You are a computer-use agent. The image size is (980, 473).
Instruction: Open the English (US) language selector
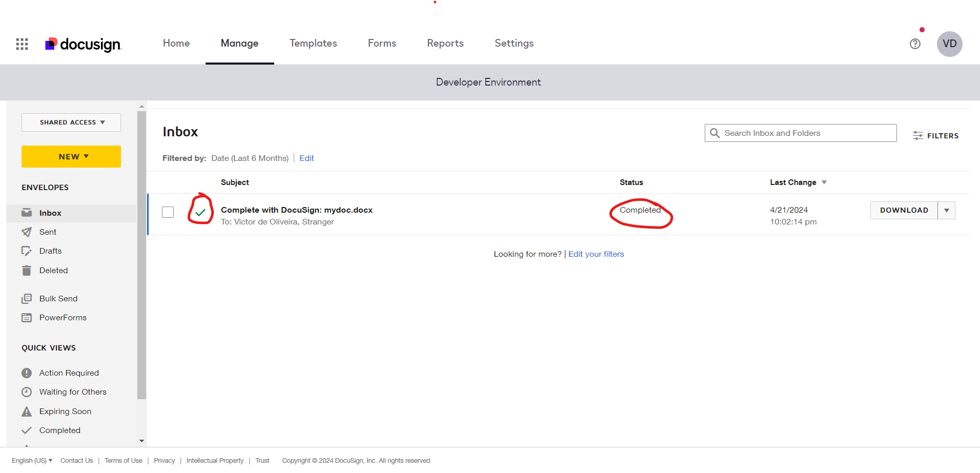coord(32,461)
